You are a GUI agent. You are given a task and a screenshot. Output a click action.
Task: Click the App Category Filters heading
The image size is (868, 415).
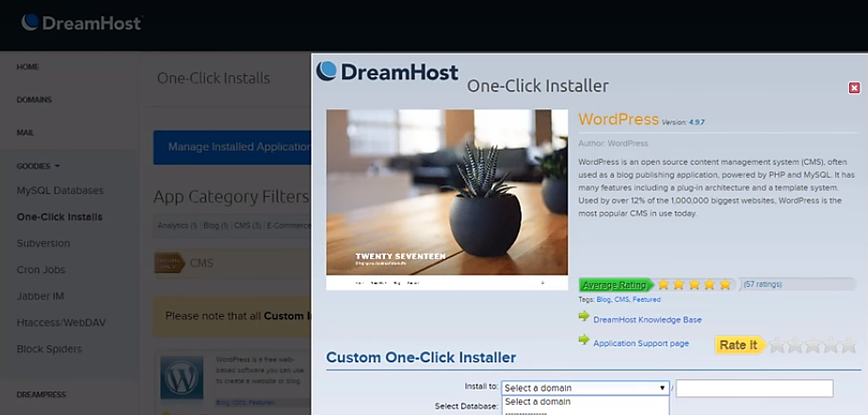point(232,197)
